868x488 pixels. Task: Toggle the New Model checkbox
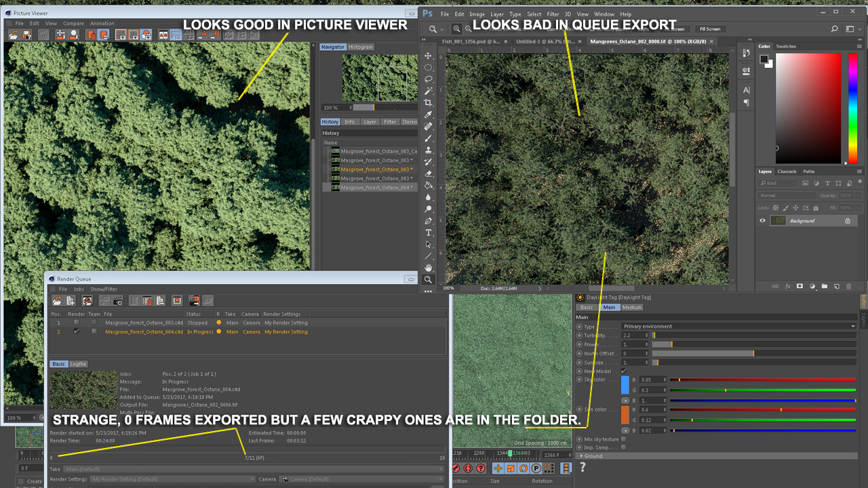point(624,371)
